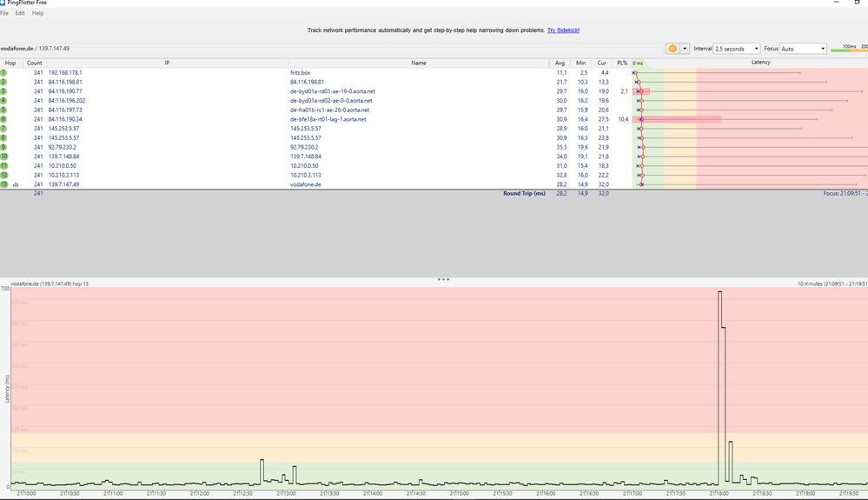The height and width of the screenshot is (500, 868).
Task: Select de-byd01a-rd02-ae-0-0.aorta.net name
Action: (x=331, y=101)
